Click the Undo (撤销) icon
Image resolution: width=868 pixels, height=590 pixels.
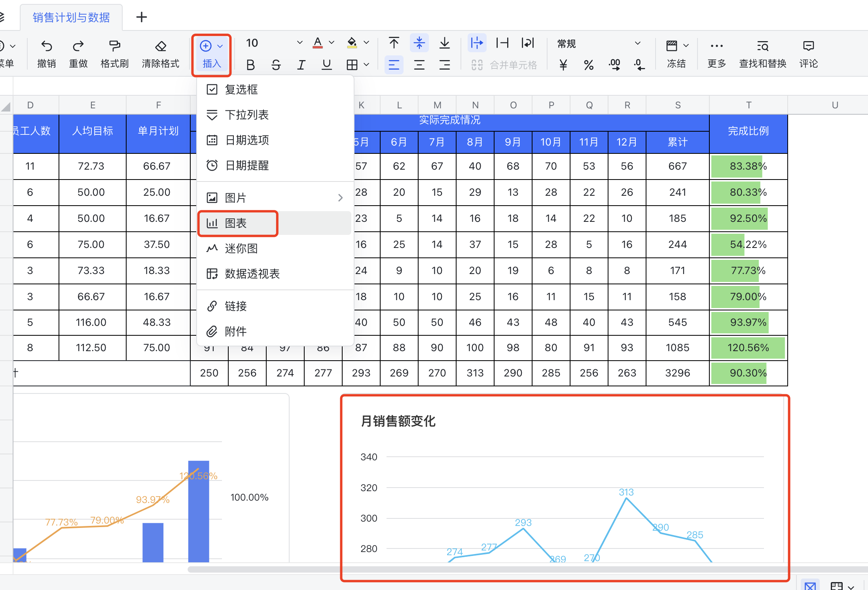(x=46, y=46)
